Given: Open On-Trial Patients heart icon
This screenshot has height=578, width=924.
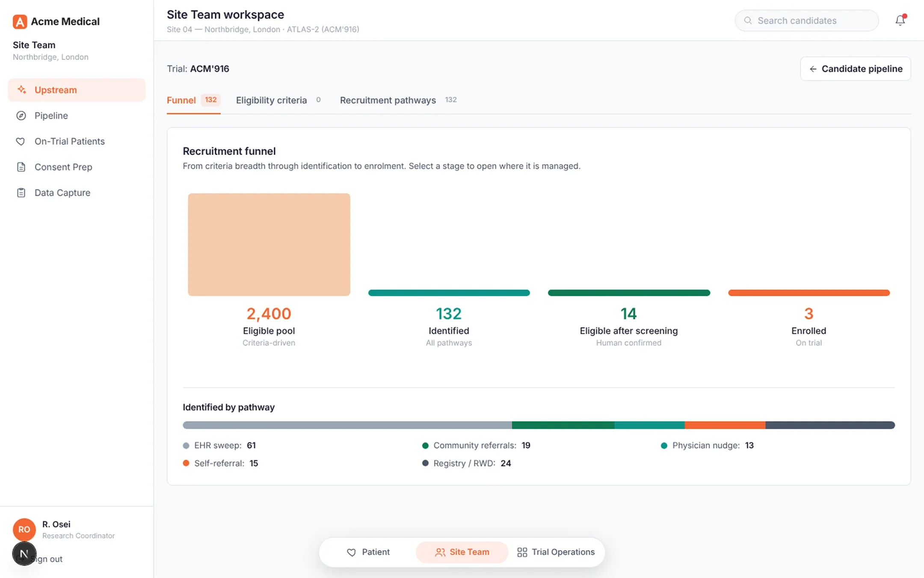Looking at the screenshot, I should pos(21,141).
